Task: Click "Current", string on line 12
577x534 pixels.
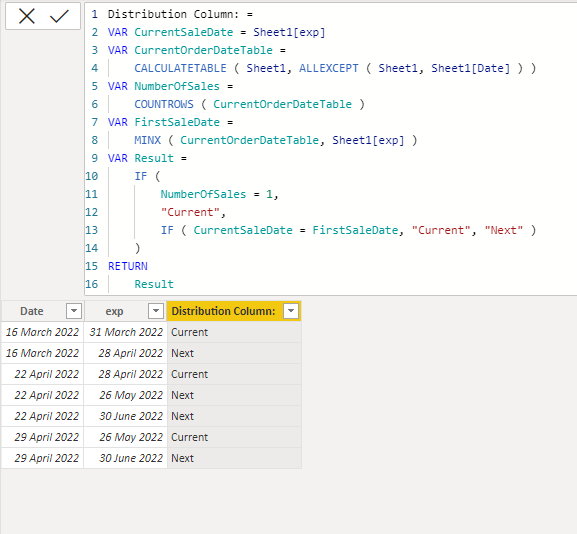Action: click(193, 212)
